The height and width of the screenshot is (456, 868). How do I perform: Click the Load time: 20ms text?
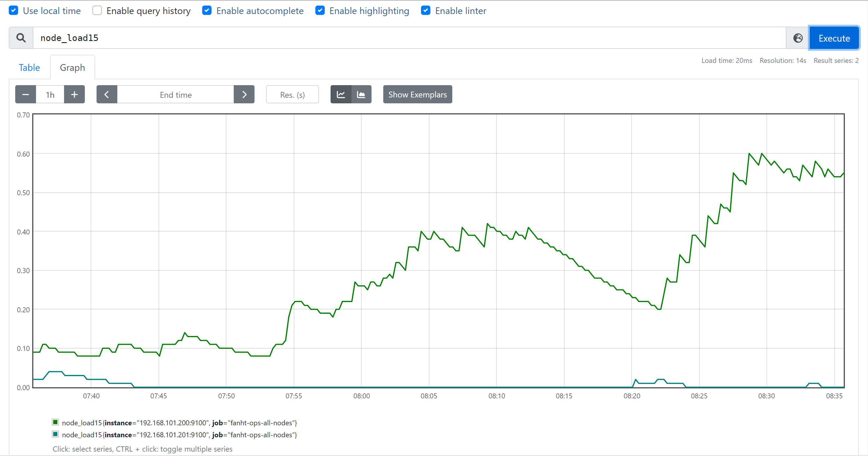727,61
